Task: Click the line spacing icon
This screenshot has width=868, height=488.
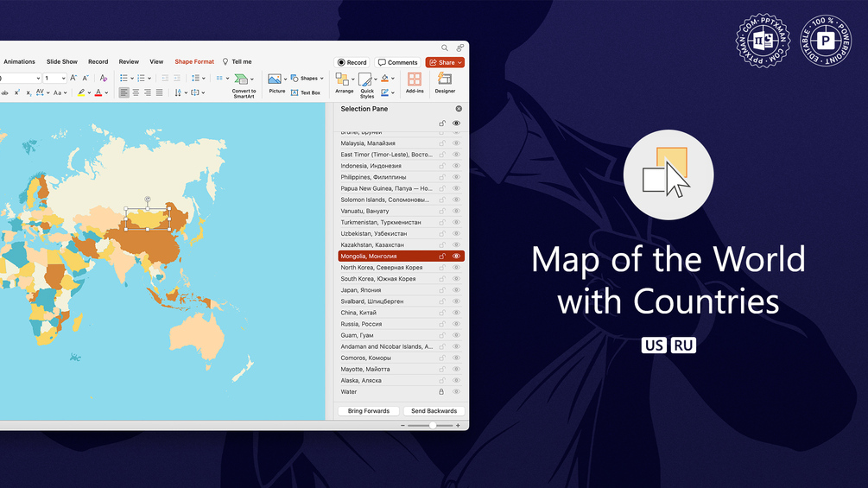Action: (x=195, y=78)
